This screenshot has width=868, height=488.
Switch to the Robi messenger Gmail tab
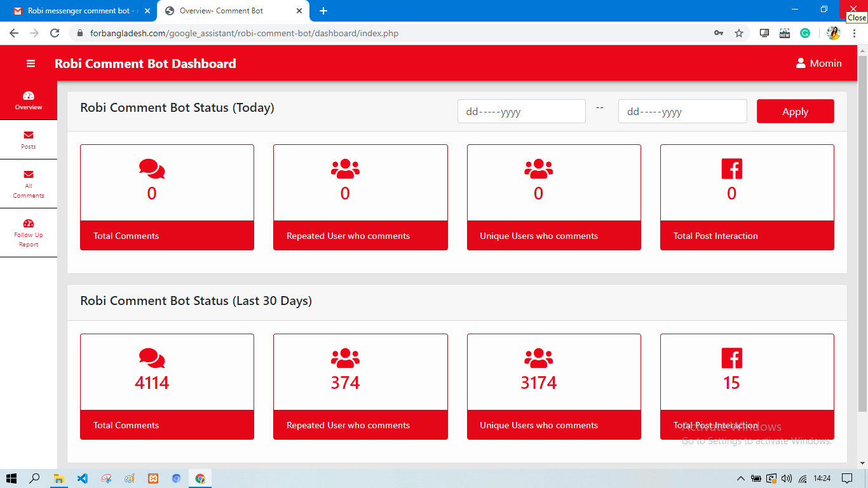[80, 11]
